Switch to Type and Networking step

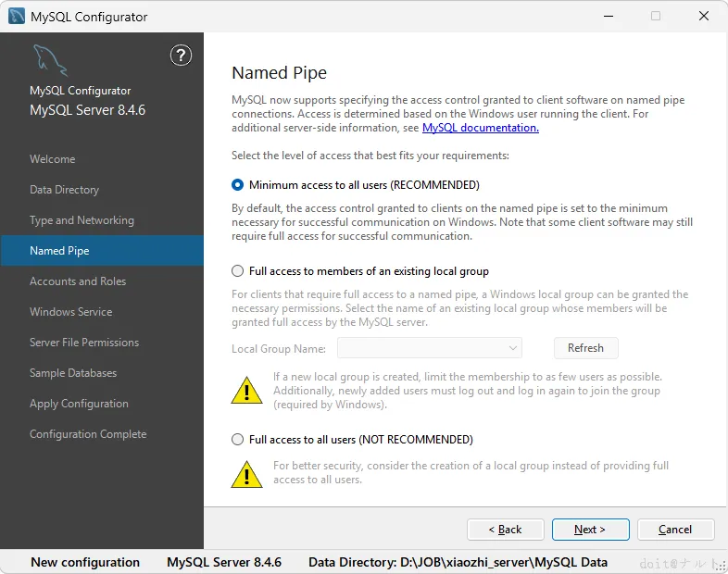(x=82, y=220)
